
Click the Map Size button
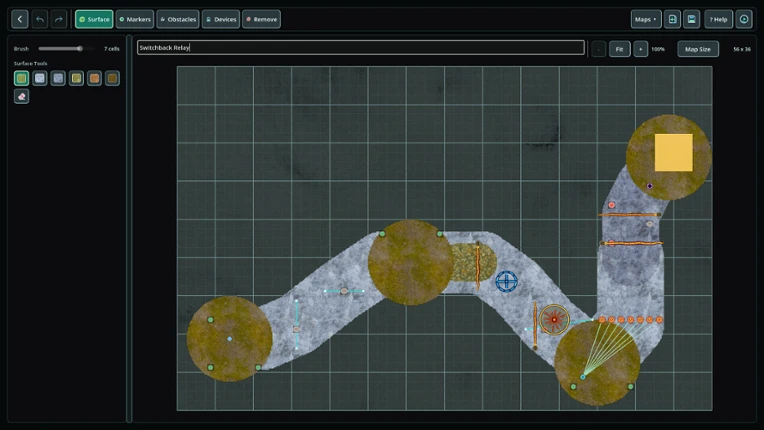[698, 49]
